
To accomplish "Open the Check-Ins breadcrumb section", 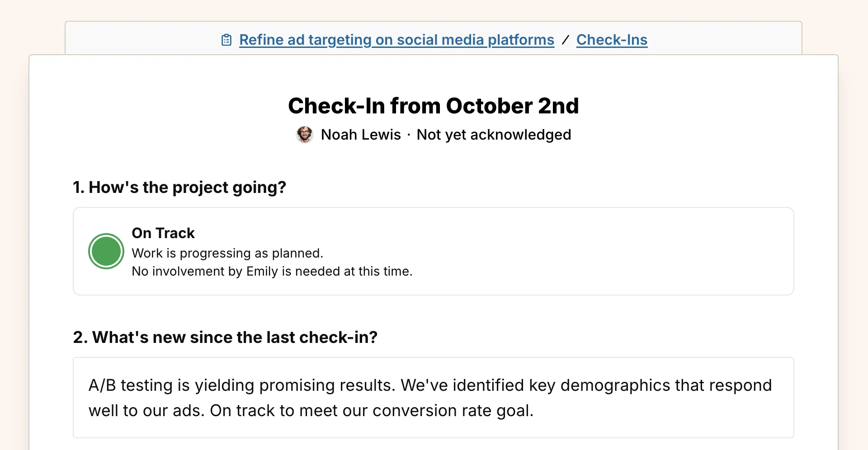I will [x=612, y=40].
